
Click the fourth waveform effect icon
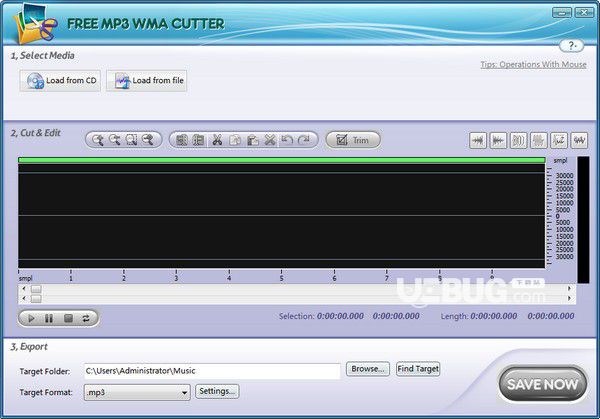538,140
